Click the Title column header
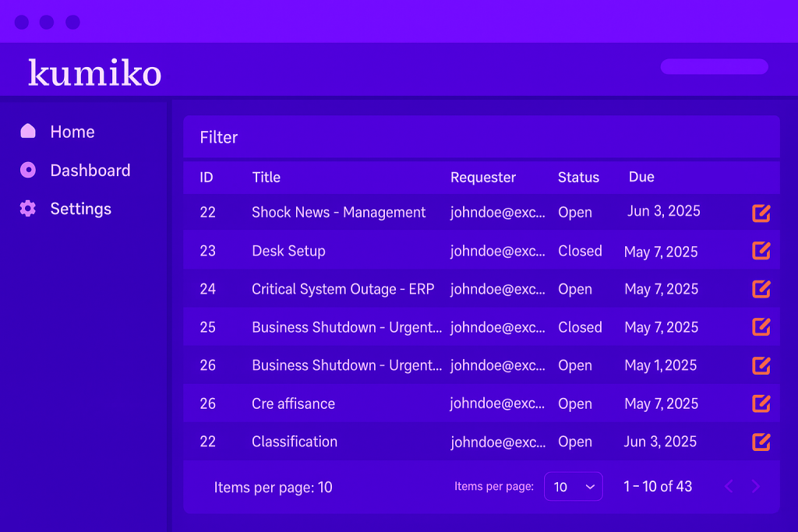The width and height of the screenshot is (798, 532). click(266, 178)
